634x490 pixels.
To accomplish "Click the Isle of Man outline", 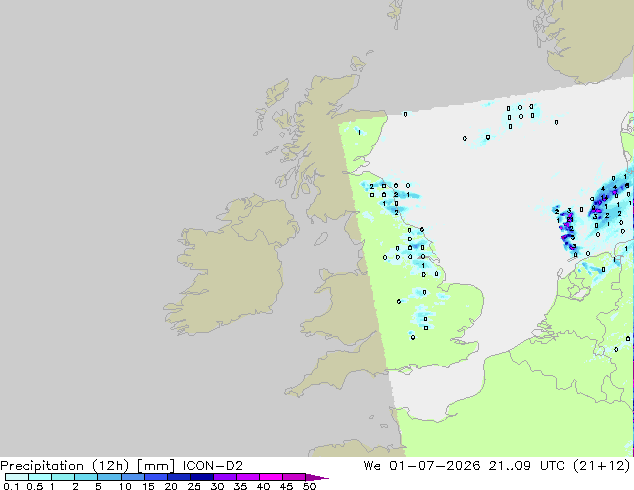I will click(x=321, y=239).
